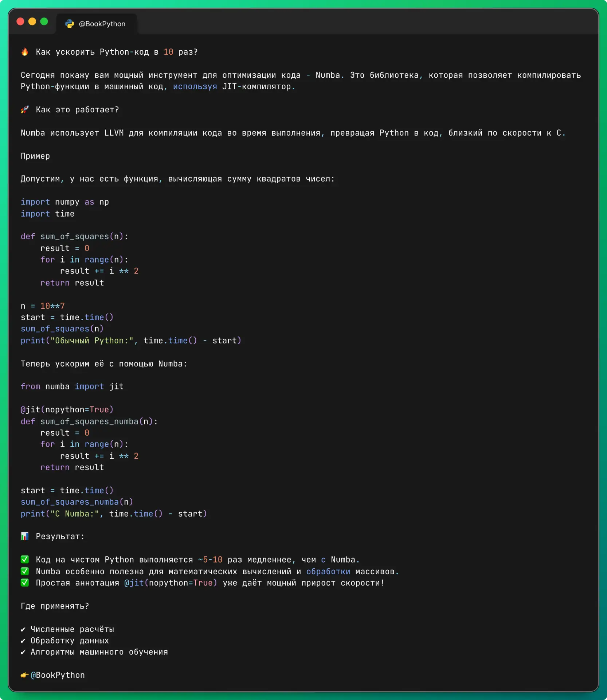Click the green check emoji before "Код на чистом Python"

25,559
